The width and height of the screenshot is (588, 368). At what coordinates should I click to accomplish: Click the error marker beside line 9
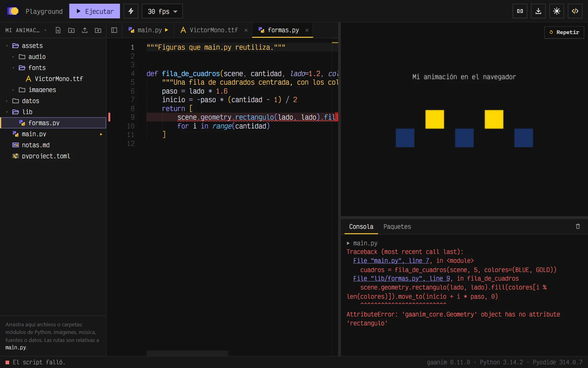pyautogui.click(x=109, y=117)
